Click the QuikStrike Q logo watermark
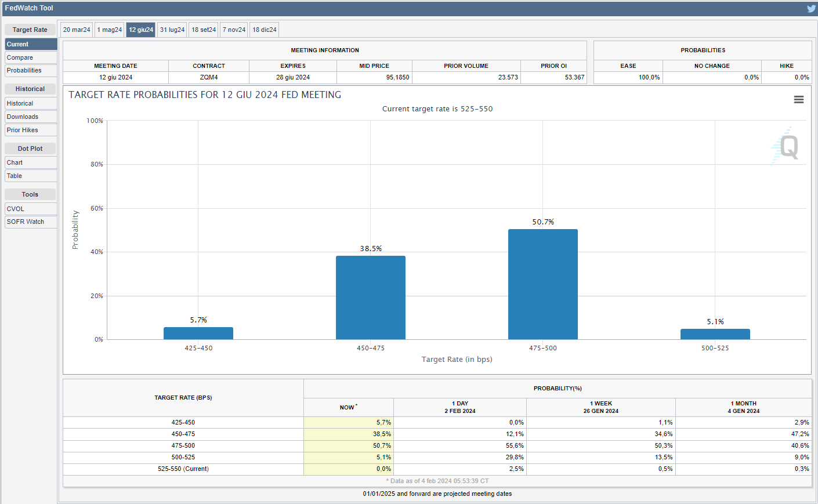Screen dimensions: 818x504 coord(788,147)
